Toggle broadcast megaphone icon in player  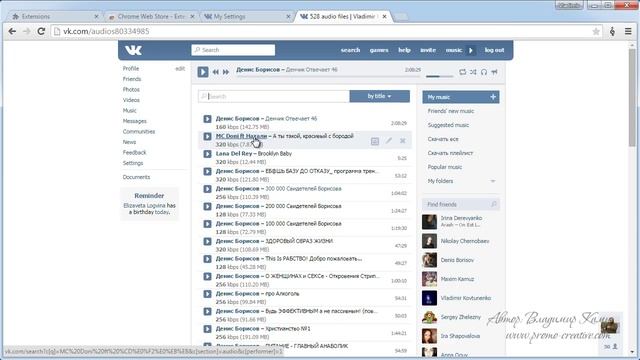[x=494, y=72]
